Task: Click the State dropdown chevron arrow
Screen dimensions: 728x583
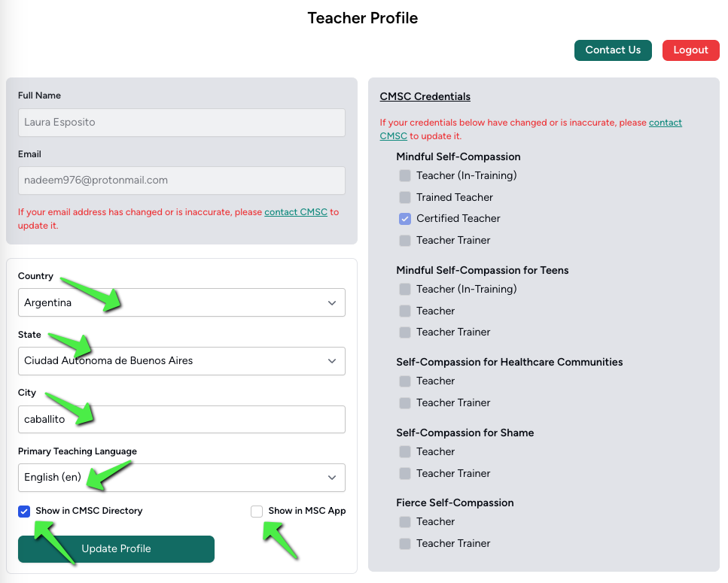Action: [x=332, y=361]
